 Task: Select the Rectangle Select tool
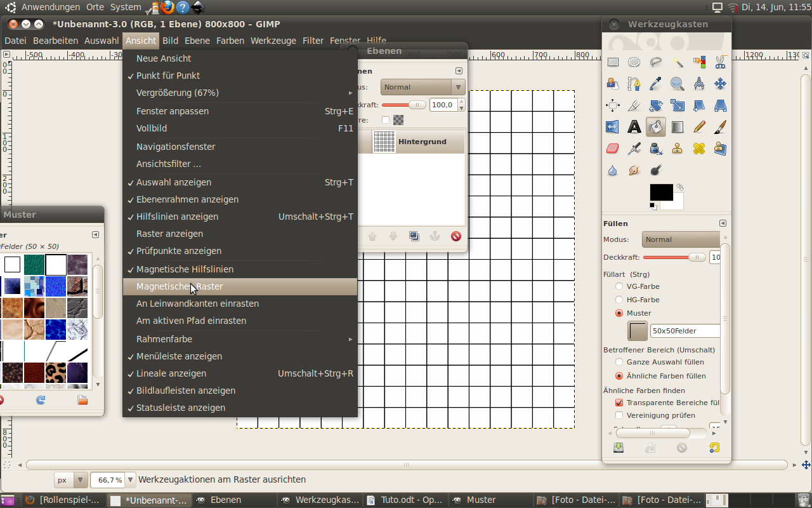[613, 62]
